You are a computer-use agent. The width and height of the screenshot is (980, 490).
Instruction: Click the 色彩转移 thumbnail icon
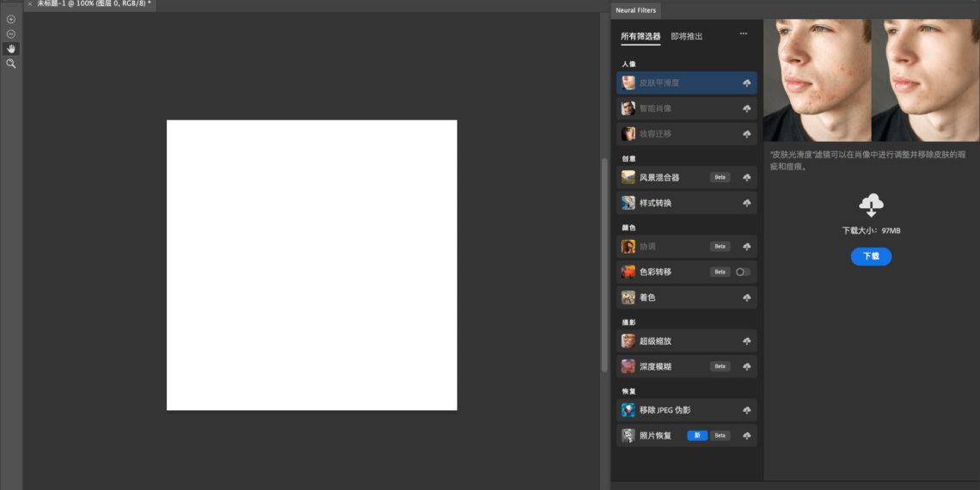pyautogui.click(x=628, y=273)
